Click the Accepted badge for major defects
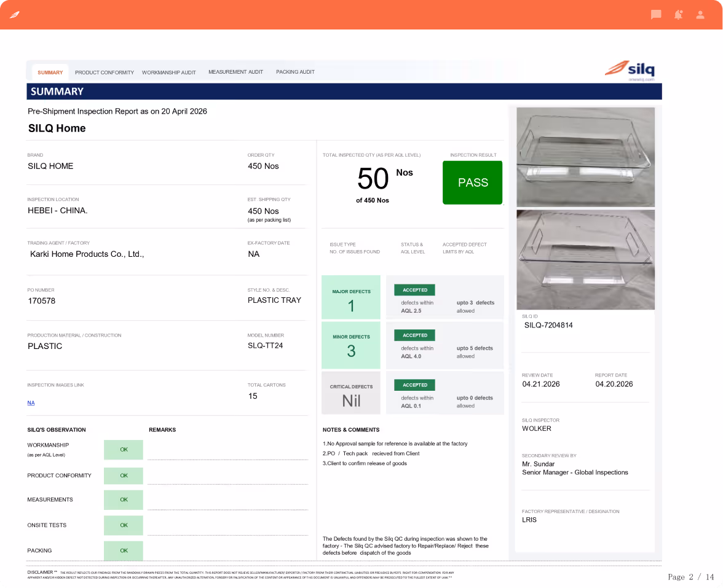Screen dimensions: 723x588 point(414,290)
